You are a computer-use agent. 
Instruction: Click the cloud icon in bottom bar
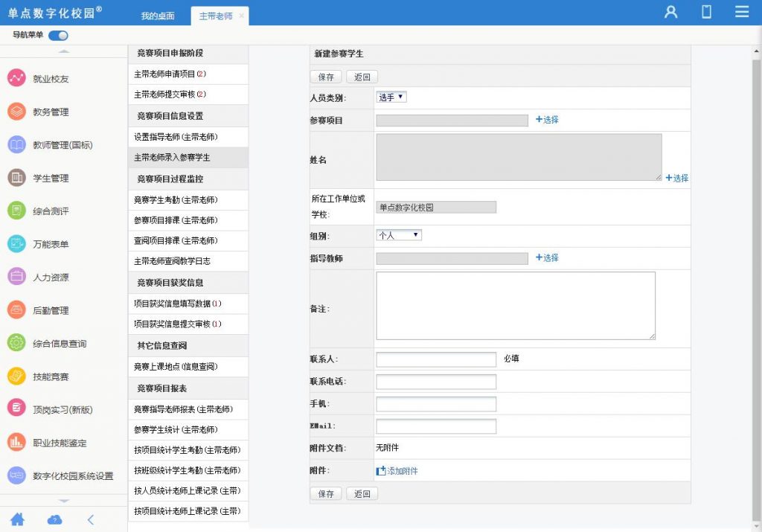pos(54,520)
